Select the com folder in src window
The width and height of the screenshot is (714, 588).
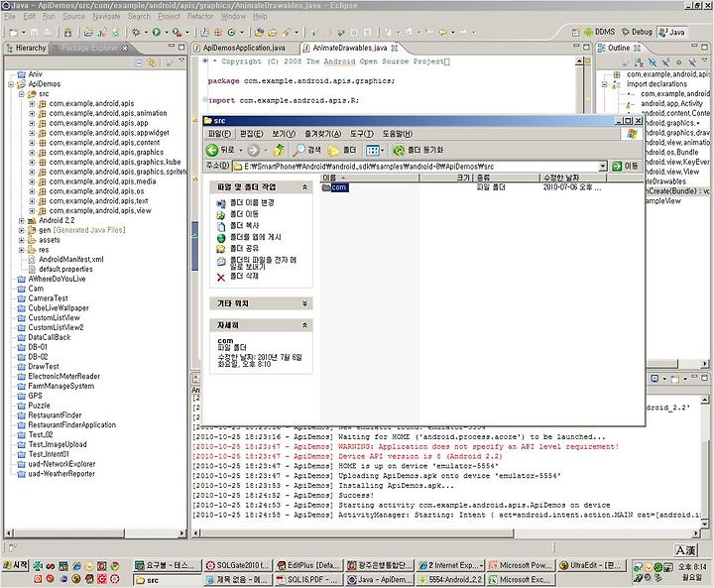[x=335, y=187]
